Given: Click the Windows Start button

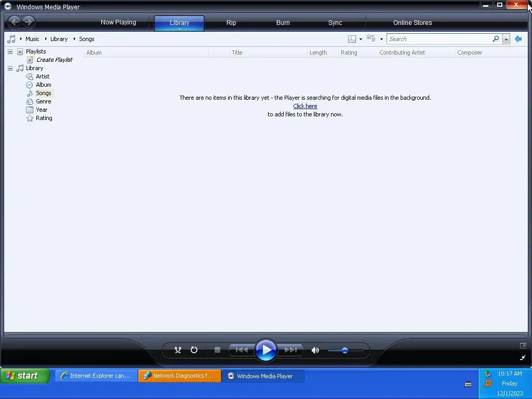Looking at the screenshot, I should pyautogui.click(x=24, y=376).
